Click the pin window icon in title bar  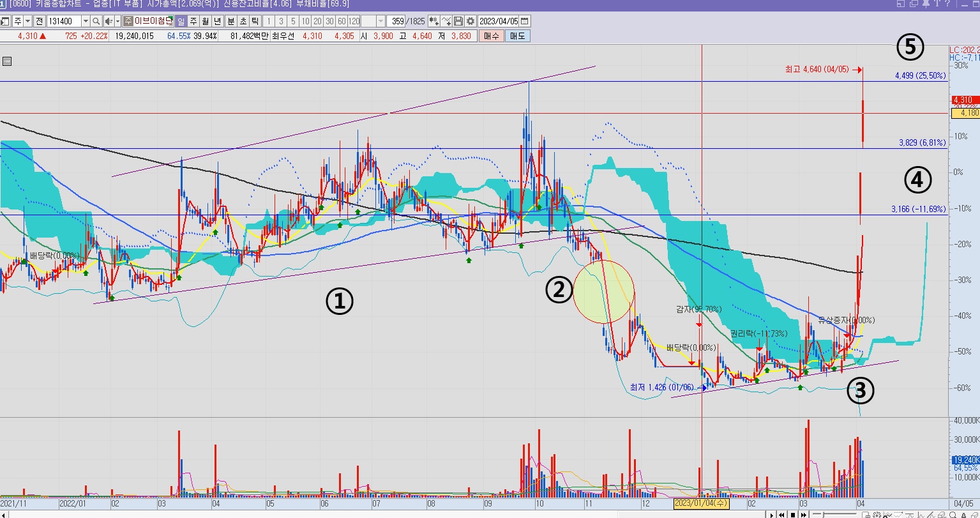926,4
